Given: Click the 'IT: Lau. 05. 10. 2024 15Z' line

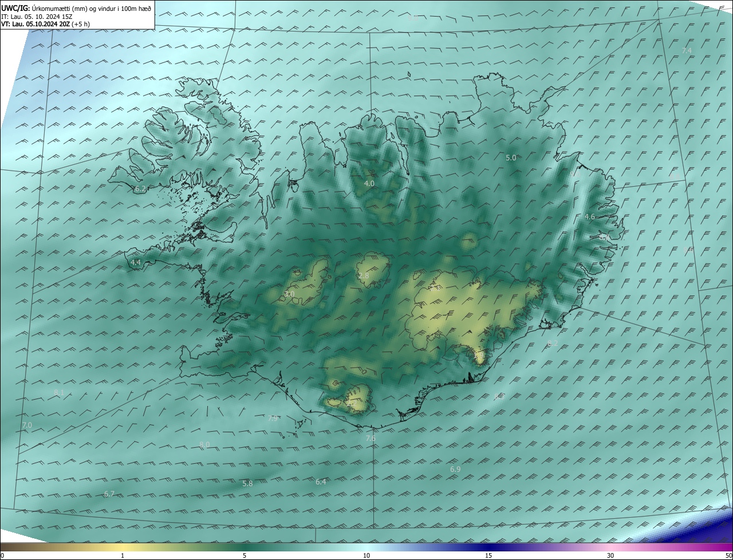Looking at the screenshot, I should pyautogui.click(x=37, y=17).
